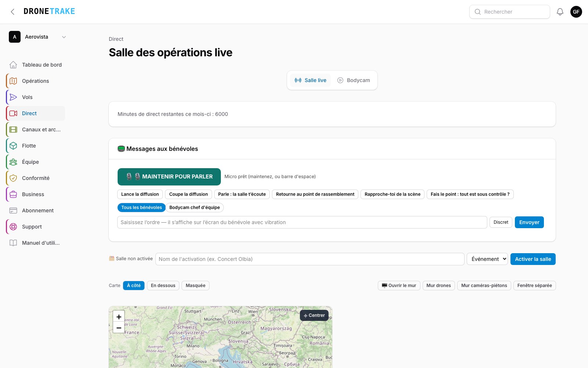Open the Mur drones view
Screen dimensions: 588x368
pyautogui.click(x=439, y=286)
